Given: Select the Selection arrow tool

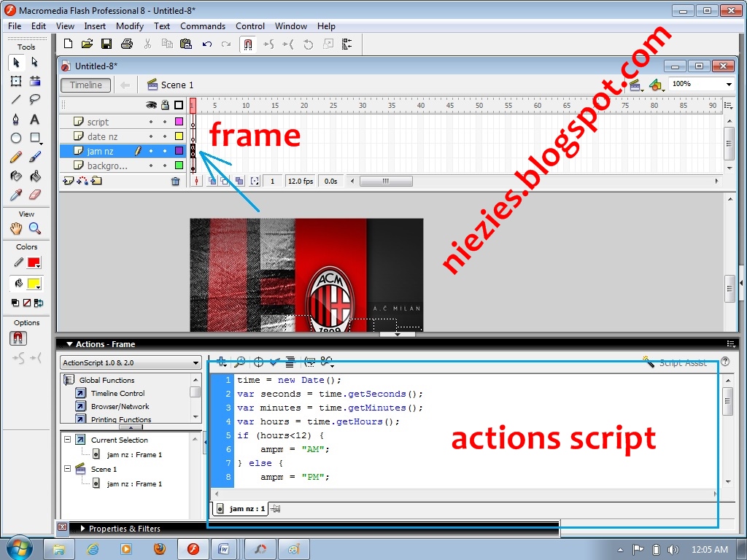Looking at the screenshot, I should coord(16,63).
